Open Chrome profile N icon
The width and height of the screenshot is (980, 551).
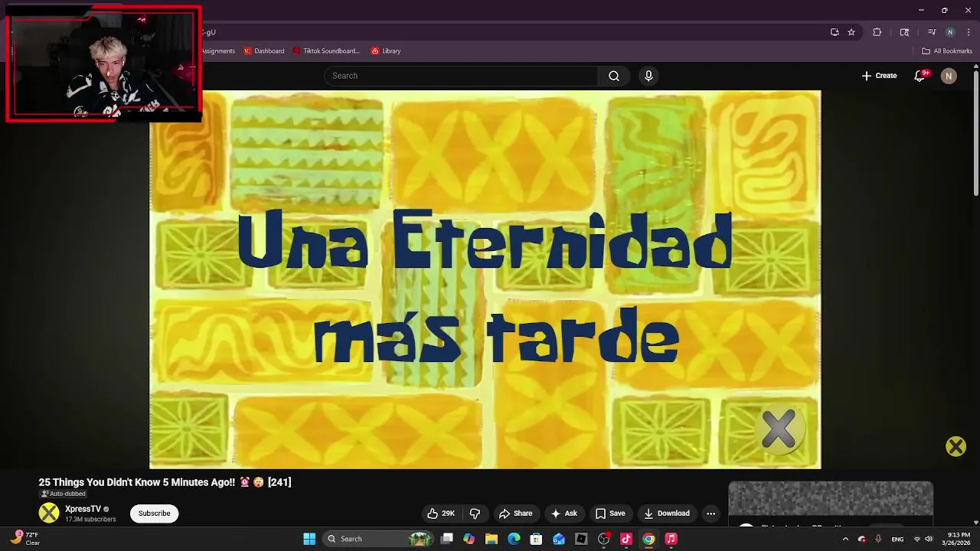point(950,32)
